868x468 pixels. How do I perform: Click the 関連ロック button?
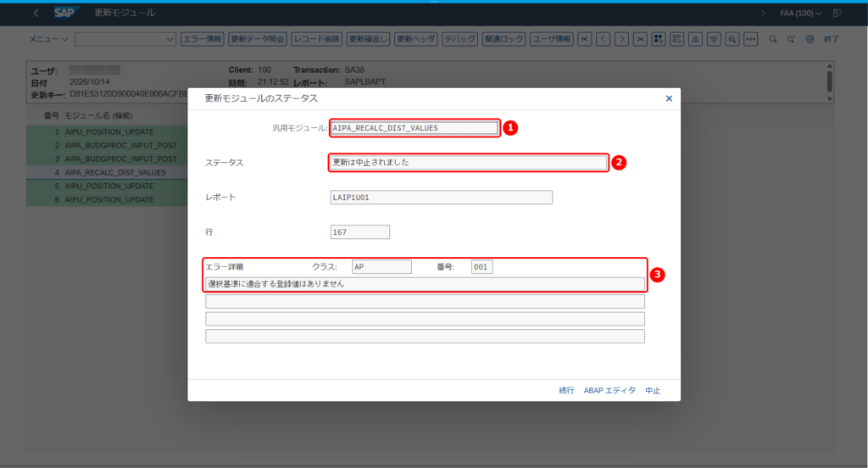[x=504, y=39]
